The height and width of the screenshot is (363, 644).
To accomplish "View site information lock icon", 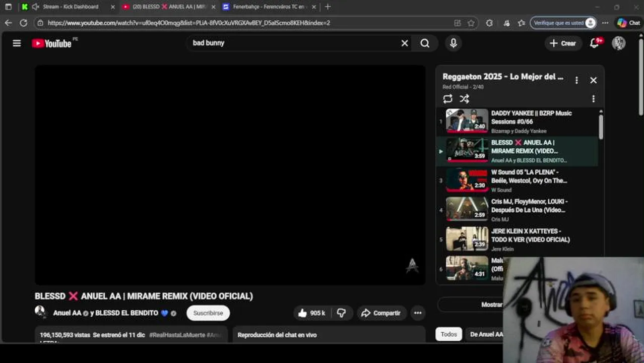I will tap(40, 23).
